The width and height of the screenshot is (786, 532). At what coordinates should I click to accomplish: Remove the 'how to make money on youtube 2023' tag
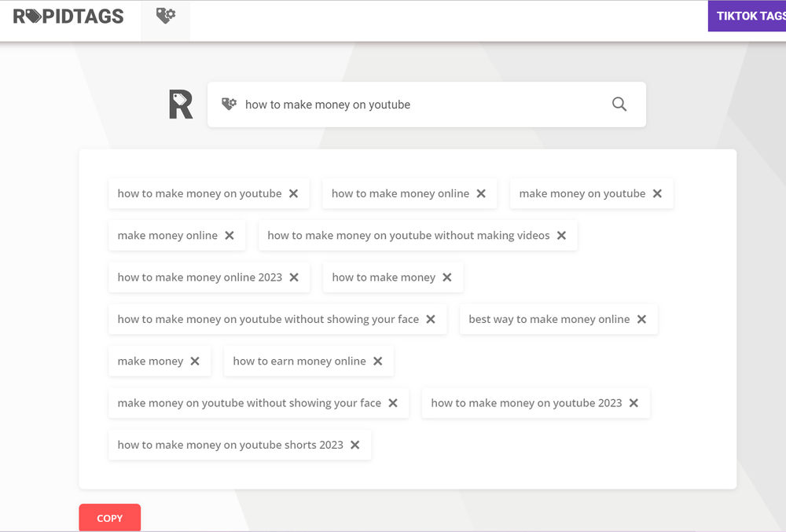[634, 402]
